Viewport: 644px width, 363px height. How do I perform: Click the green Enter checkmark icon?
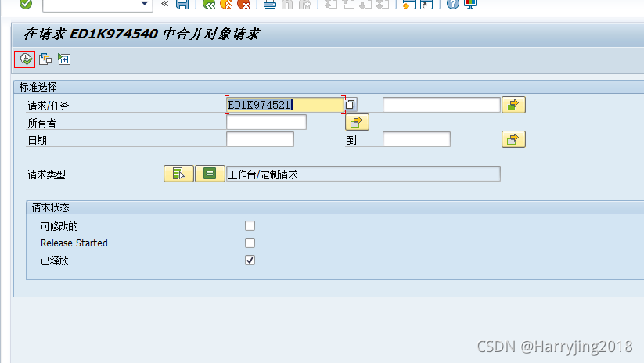(x=26, y=4)
